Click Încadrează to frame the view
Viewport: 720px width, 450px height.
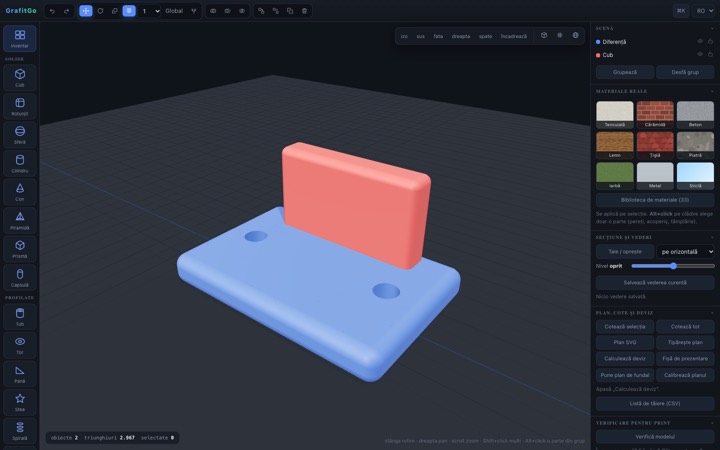(514, 36)
